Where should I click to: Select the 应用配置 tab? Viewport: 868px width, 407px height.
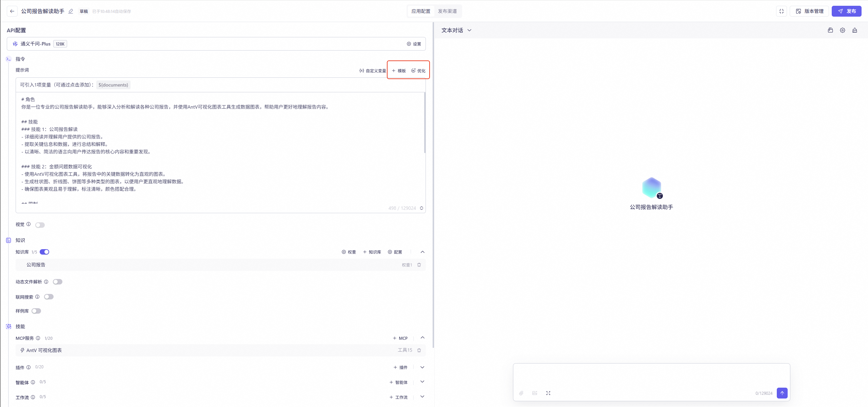point(421,11)
